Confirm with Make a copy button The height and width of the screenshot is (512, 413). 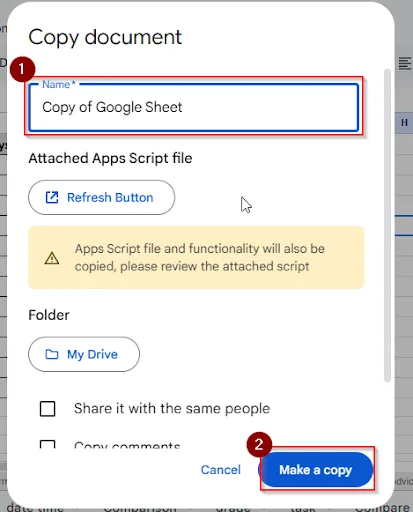click(x=316, y=470)
